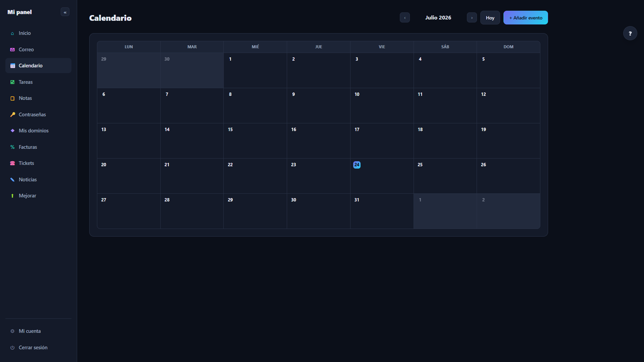Open the Tareas menu entry
Image resolution: width=644 pixels, height=362 pixels.
tap(38, 82)
